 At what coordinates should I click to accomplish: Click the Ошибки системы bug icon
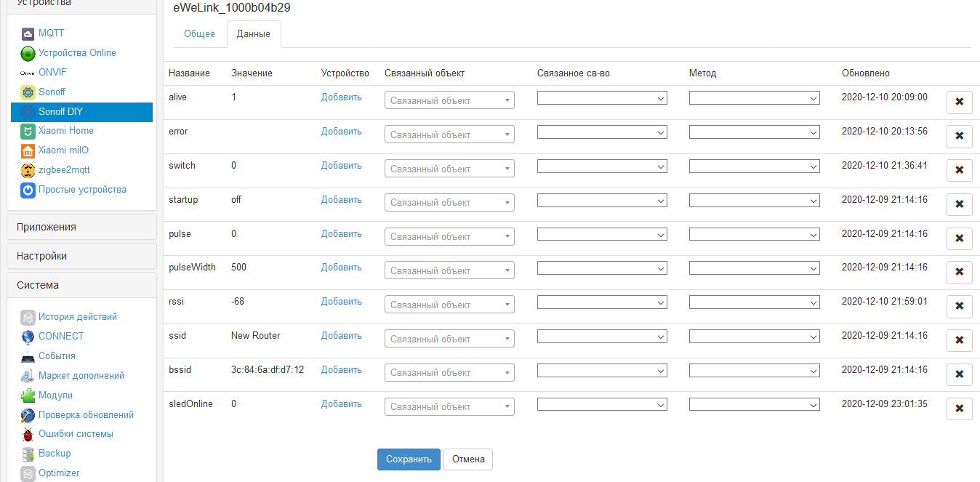coord(27,434)
